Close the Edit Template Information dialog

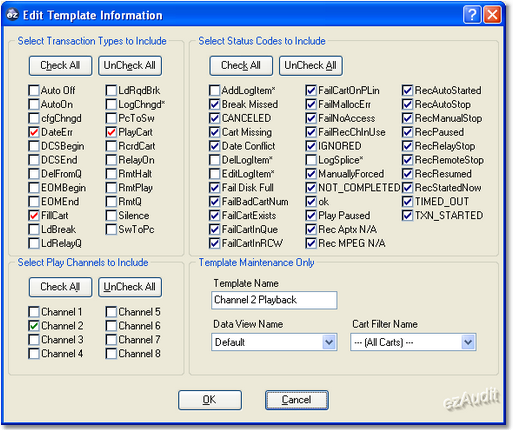tap(492, 15)
